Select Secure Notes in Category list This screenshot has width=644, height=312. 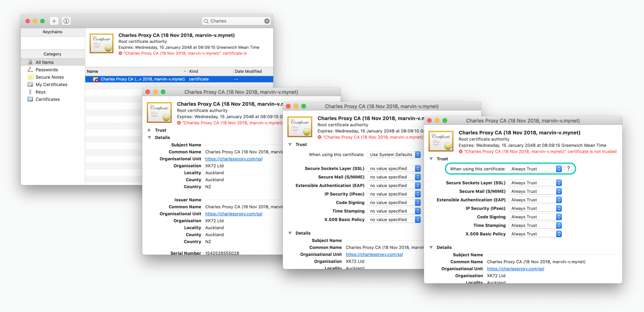click(53, 77)
